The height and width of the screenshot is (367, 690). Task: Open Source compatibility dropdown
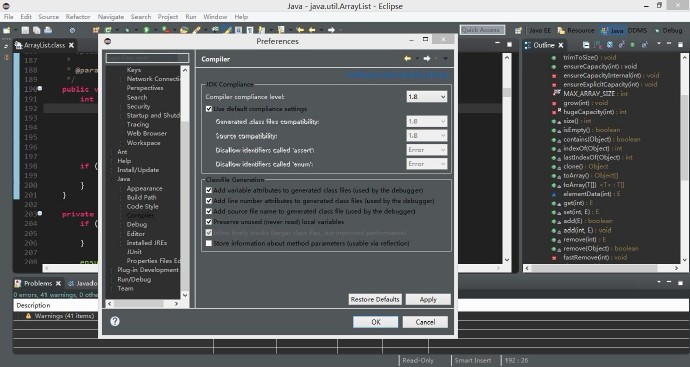tap(426, 136)
